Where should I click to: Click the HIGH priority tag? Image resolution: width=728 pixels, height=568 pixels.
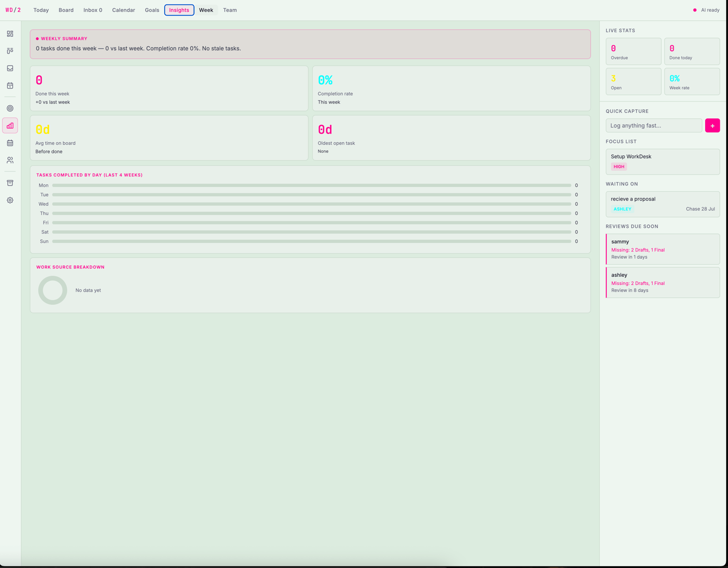click(x=619, y=167)
